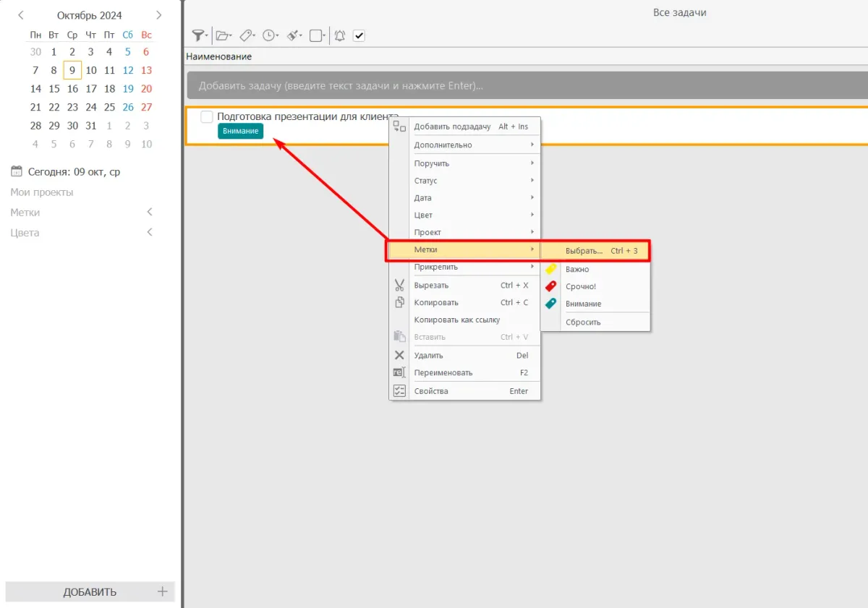
Task: Choose the red Срочно! tag
Action: coord(581,286)
